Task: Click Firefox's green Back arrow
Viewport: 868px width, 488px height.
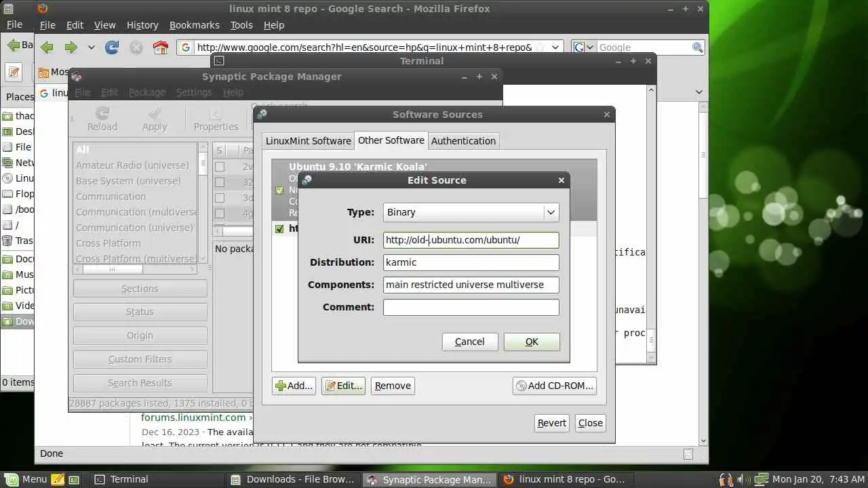Action: pyautogui.click(x=47, y=47)
